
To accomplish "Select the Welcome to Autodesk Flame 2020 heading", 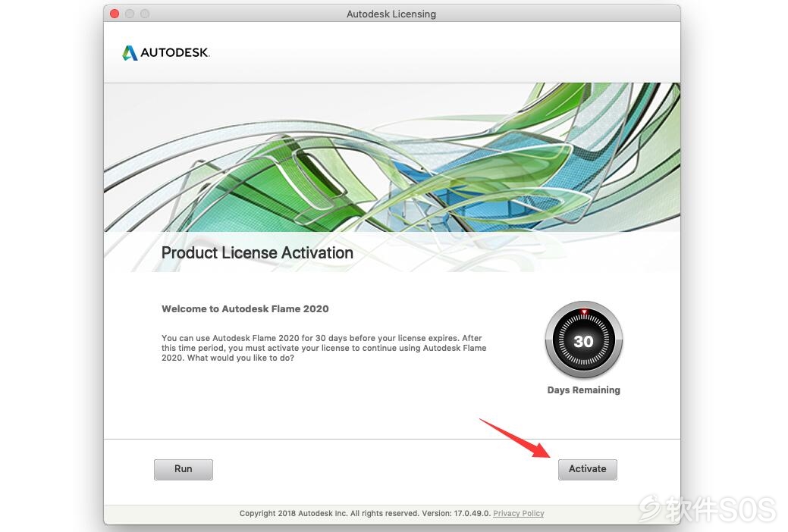I will coord(245,309).
